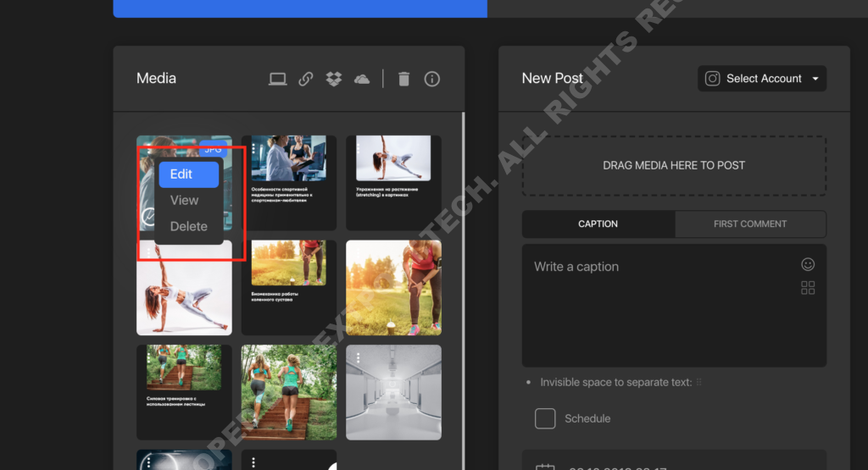Open the Media info icon
The height and width of the screenshot is (470, 868).
[x=432, y=79]
